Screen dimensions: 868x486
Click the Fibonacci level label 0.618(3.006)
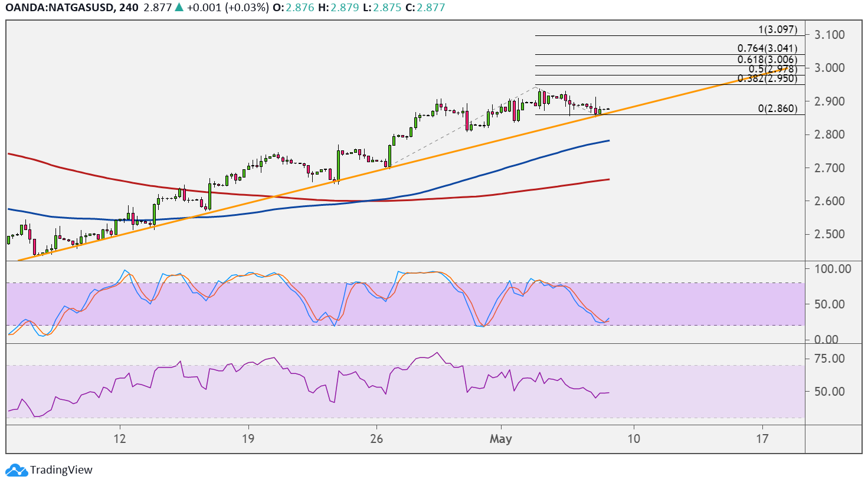coord(767,60)
